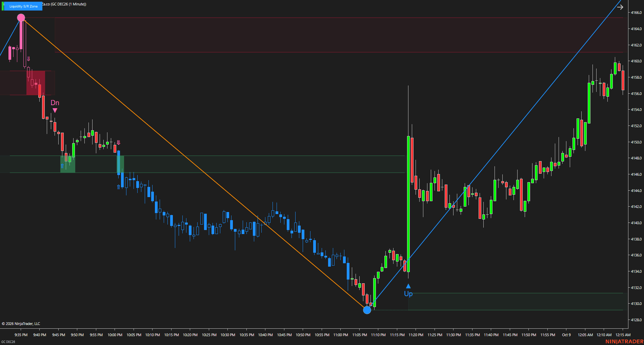Click the large green breakout candle near 11:18 PM
Viewport: 644px width, 345px height.
tap(408, 204)
